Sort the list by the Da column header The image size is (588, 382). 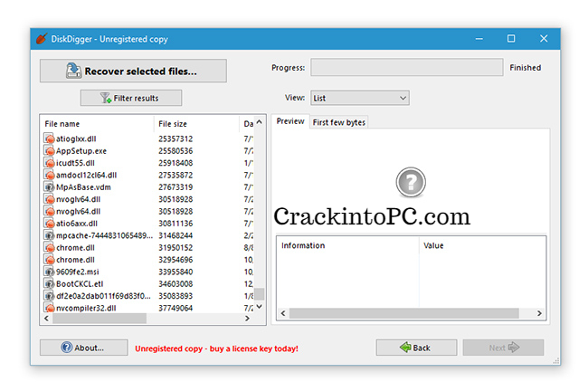click(x=246, y=124)
